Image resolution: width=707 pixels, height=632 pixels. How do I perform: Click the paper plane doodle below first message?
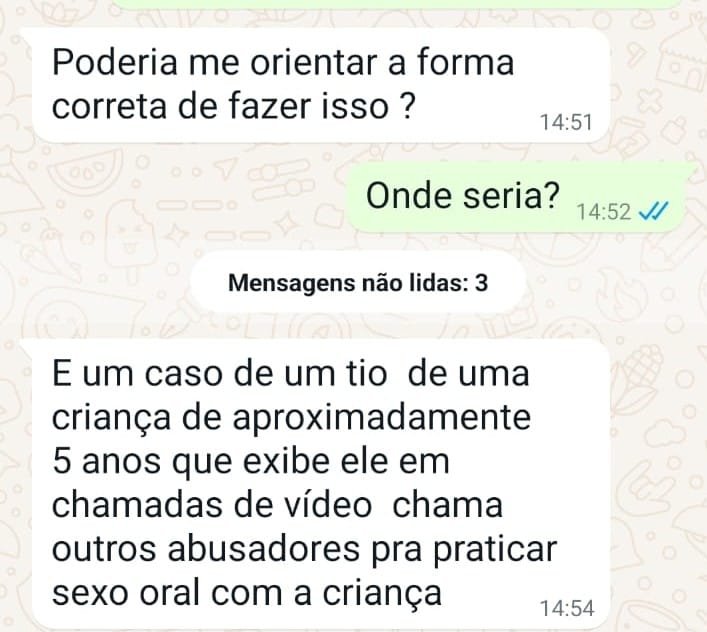coord(225,168)
